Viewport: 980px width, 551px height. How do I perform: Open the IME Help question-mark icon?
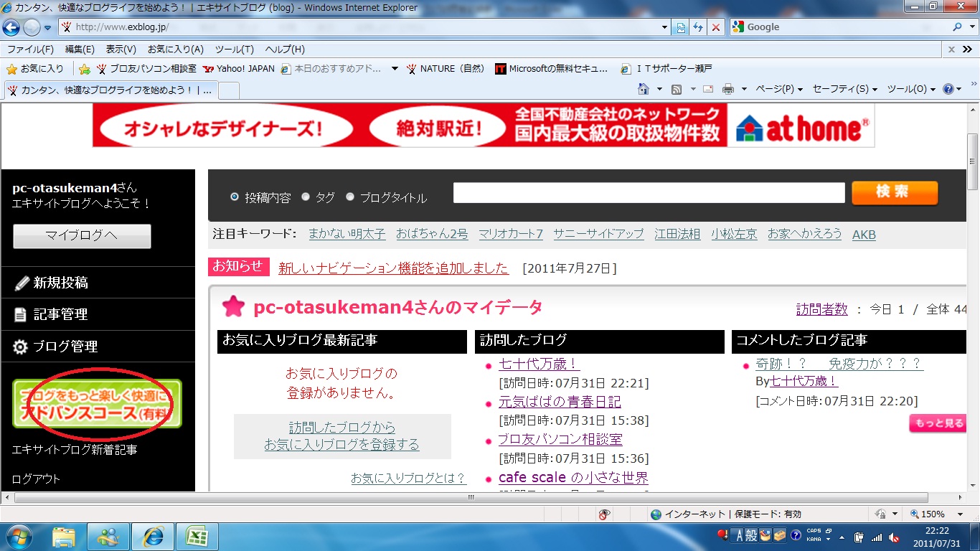pyautogui.click(x=796, y=535)
